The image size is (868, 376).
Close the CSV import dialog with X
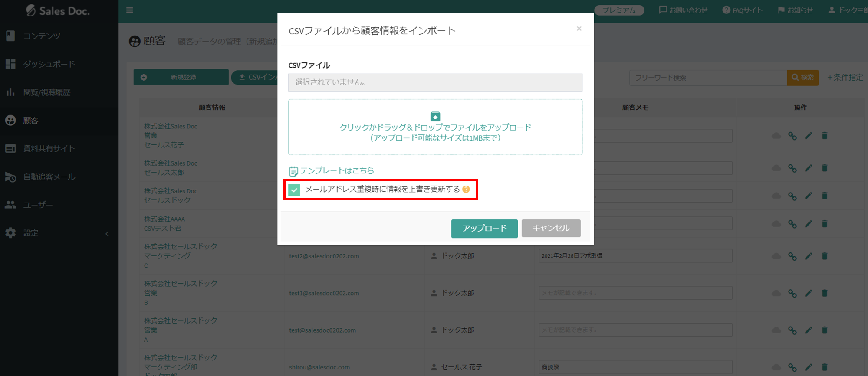[579, 29]
